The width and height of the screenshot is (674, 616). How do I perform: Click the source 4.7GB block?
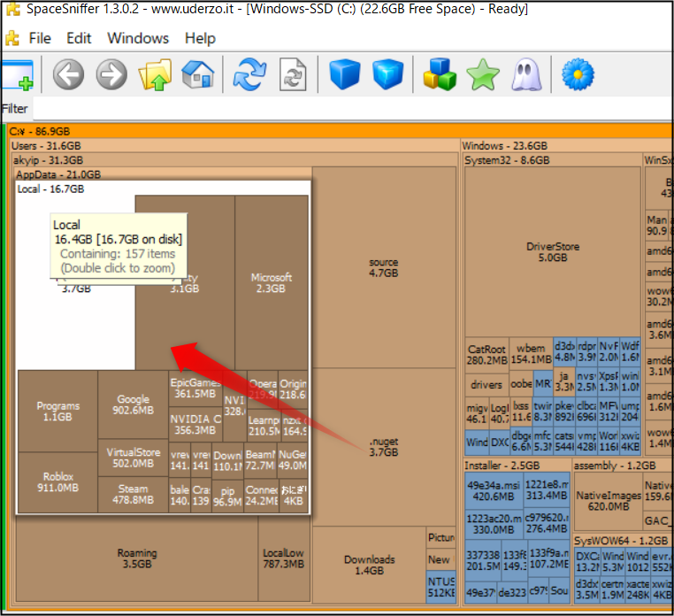point(384,267)
